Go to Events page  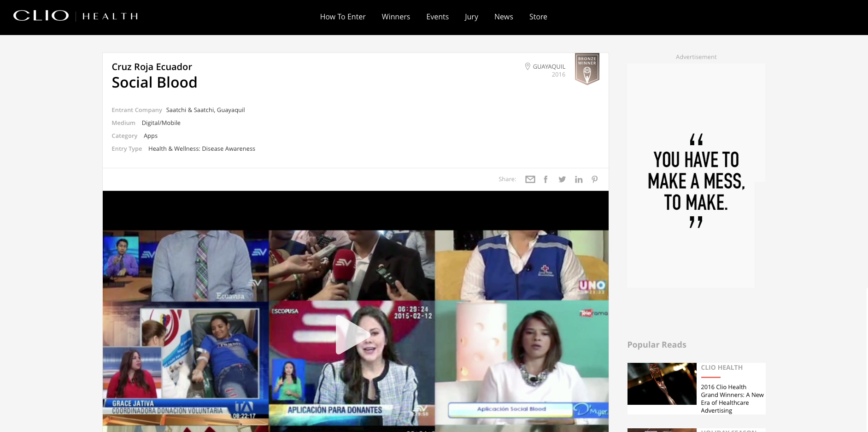pos(437,17)
